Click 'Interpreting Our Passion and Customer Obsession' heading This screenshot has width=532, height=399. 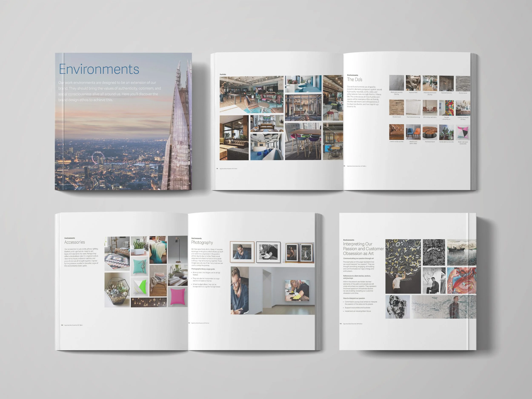pyautogui.click(x=363, y=249)
